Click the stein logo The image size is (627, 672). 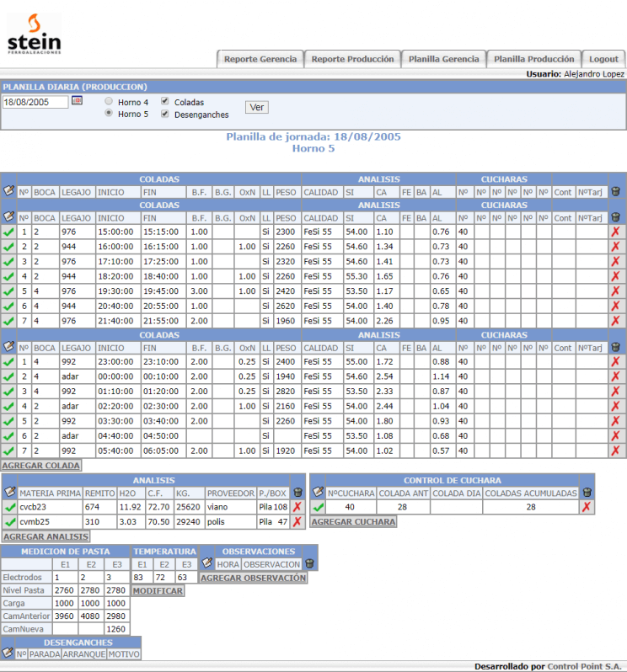point(35,34)
